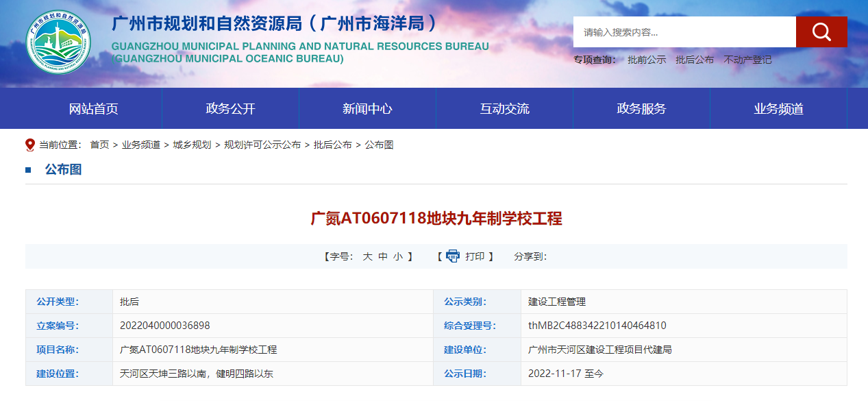Screen dimensions: 868x401
Task: Open the 不动产登记 link
Action: 747,60
